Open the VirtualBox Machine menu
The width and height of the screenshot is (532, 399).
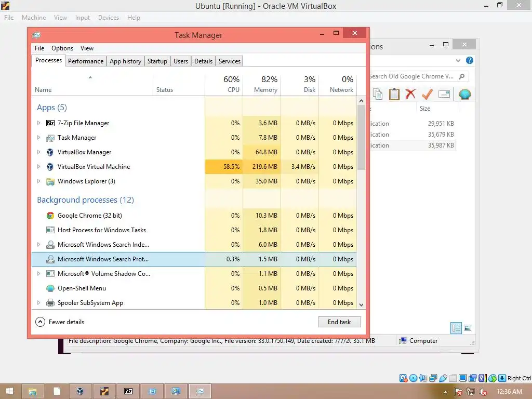34,18
